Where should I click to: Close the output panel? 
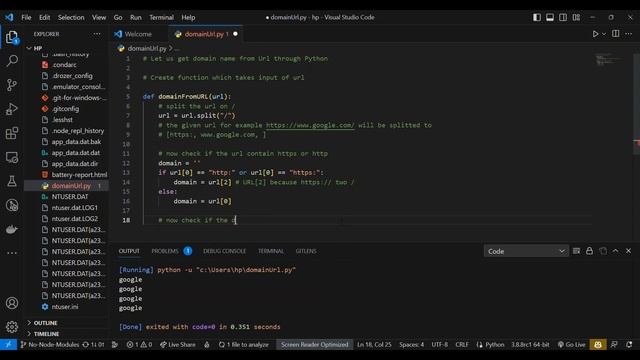[x=629, y=251]
